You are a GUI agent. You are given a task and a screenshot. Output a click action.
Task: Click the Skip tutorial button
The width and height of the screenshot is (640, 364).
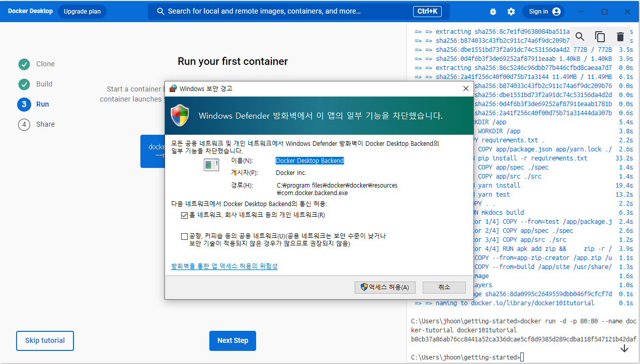45,340
